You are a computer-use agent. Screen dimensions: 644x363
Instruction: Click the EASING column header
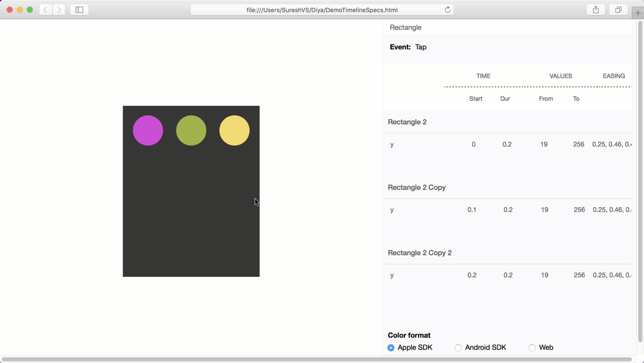pos(614,76)
